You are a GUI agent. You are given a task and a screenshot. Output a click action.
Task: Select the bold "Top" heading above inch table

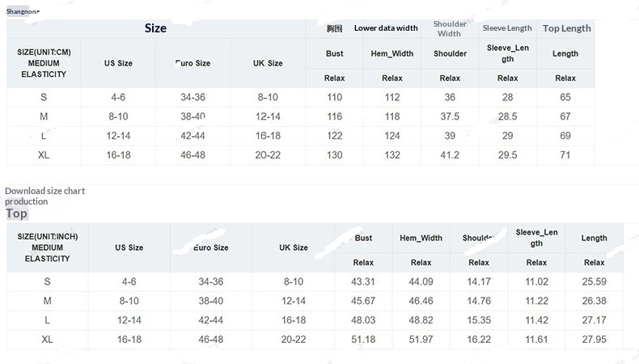click(x=16, y=214)
